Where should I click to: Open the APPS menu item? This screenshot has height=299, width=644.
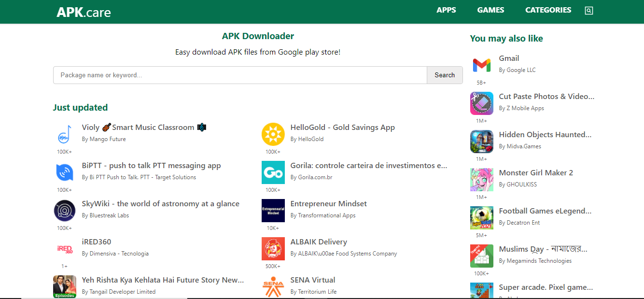[446, 10]
